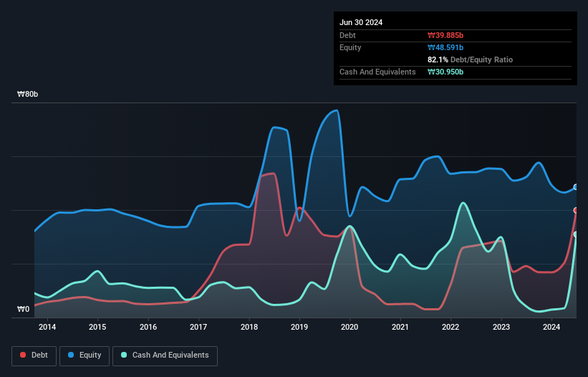Click the ₩80b y-axis label

pos(27,94)
